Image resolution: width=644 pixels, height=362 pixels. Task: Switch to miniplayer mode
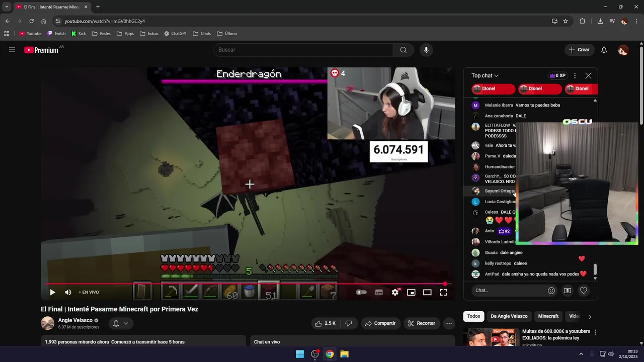(411, 292)
